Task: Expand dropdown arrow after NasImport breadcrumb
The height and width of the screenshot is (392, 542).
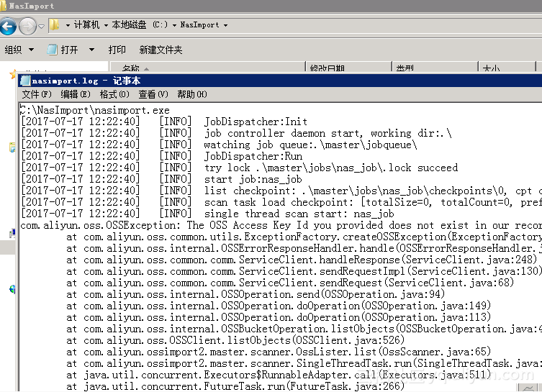Action: click(225, 25)
